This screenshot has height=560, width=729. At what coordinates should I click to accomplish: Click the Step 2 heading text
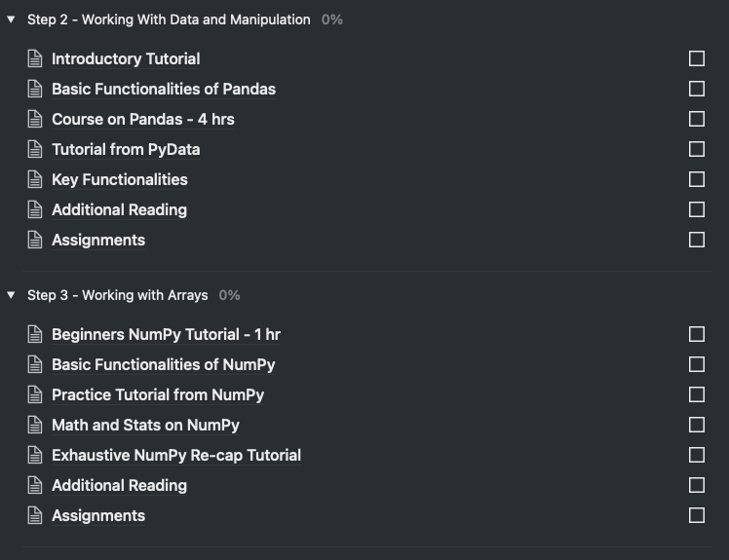pos(169,19)
